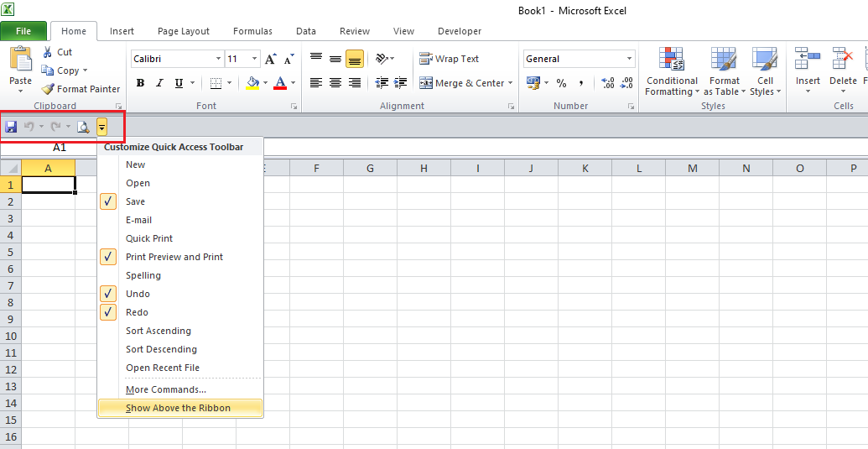Viewport: 868px width, 449px height.
Task: Click the Increase Font Size icon
Action: [270, 59]
